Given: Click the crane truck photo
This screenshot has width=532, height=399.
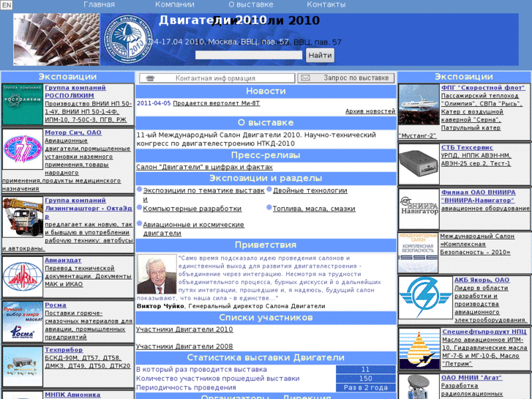Looking at the screenshot, I should (x=23, y=217).
